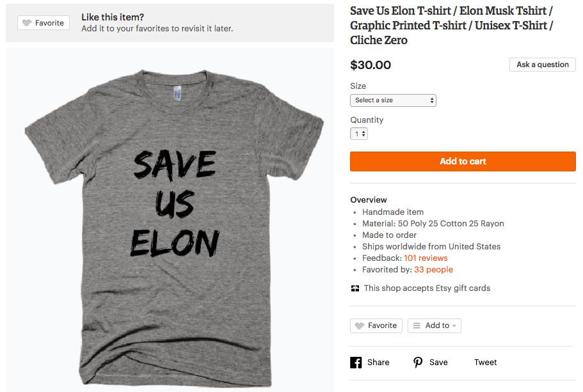Click the Save Us Elon shirt image
This screenshot has height=392, width=583.
[170, 217]
